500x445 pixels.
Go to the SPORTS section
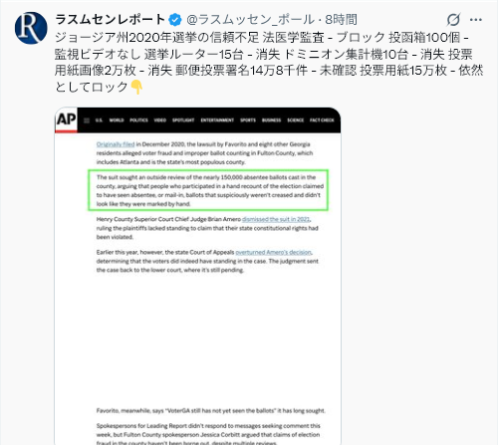(x=248, y=120)
